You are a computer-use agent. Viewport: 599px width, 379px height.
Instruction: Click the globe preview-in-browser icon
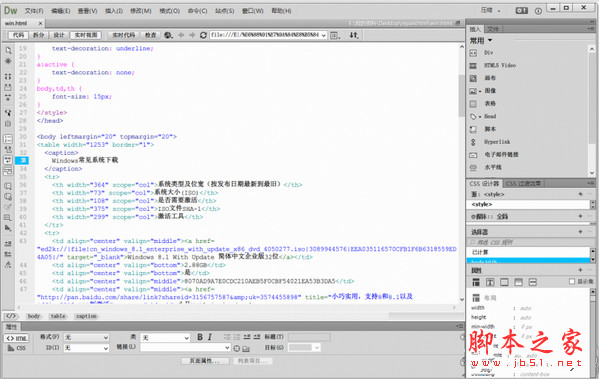tap(168, 35)
